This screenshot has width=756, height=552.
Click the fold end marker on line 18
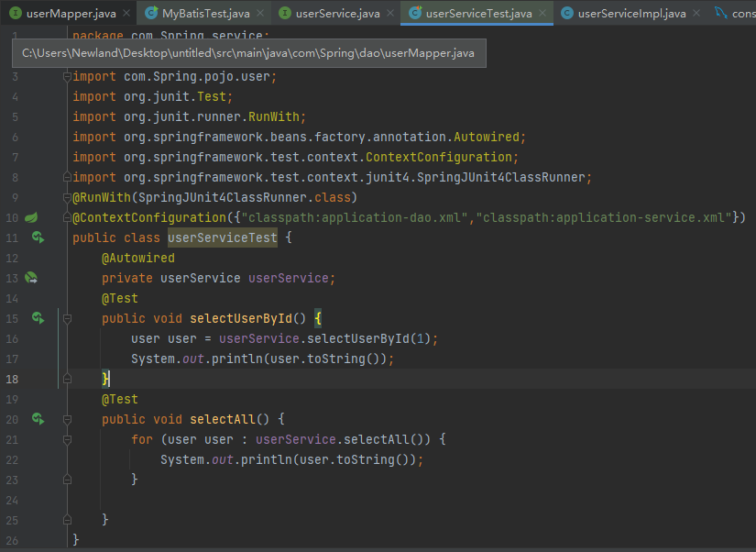(68, 379)
